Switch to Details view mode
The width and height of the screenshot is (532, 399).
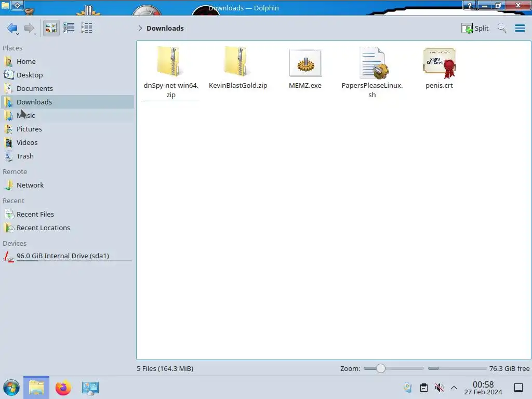pos(87,28)
